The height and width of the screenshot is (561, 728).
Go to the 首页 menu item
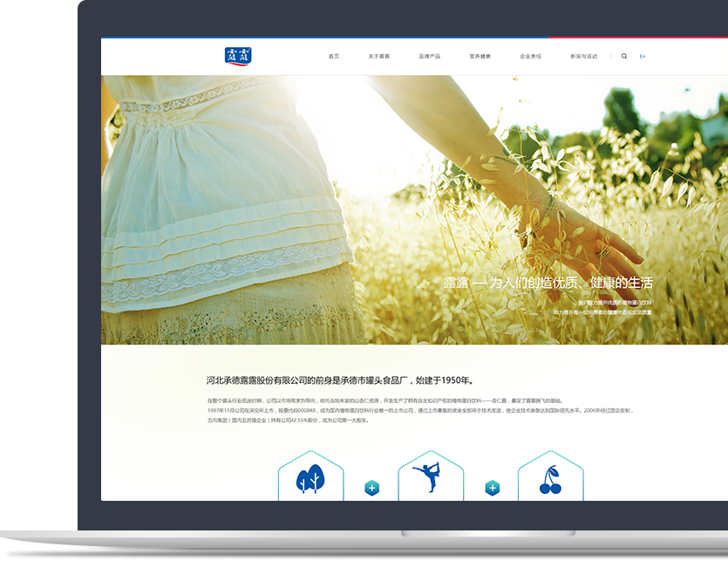click(x=334, y=57)
